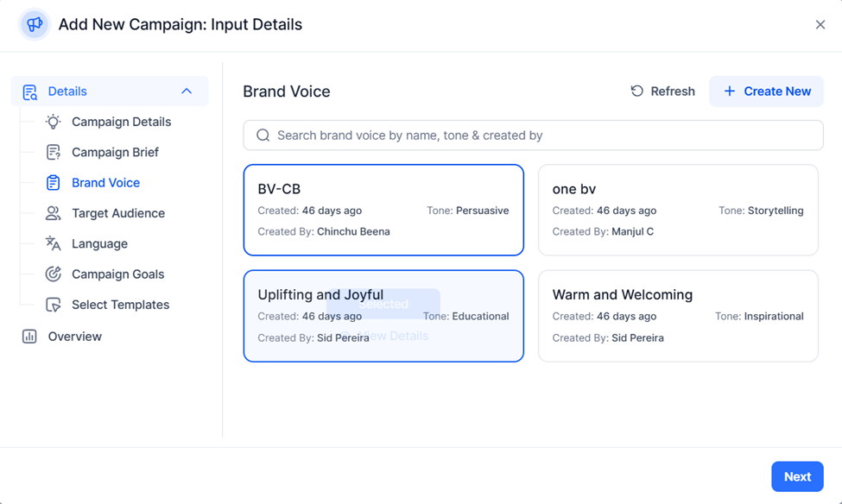Click 'Tone: Storytelling' on one bv card
Image resolution: width=842 pixels, height=504 pixels.
tap(761, 211)
